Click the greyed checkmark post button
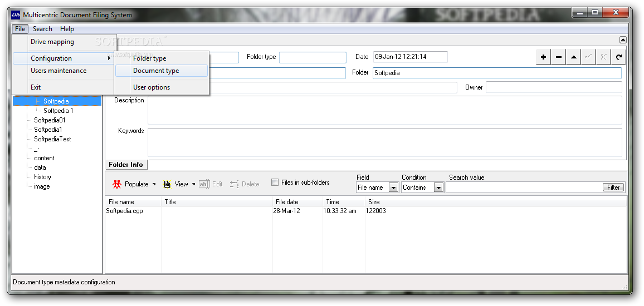The width and height of the screenshot is (644, 306). [x=588, y=57]
